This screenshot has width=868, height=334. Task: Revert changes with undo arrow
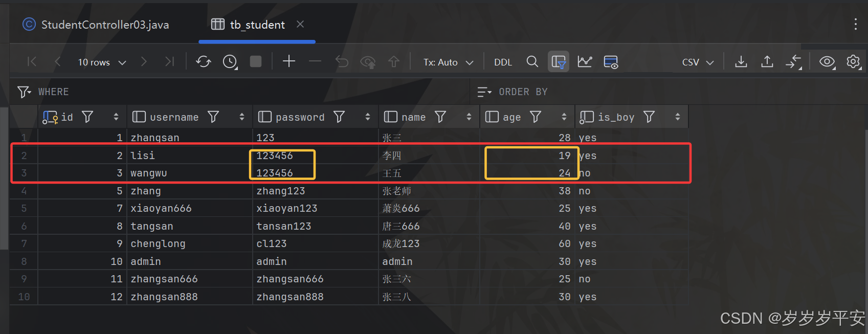coord(342,62)
